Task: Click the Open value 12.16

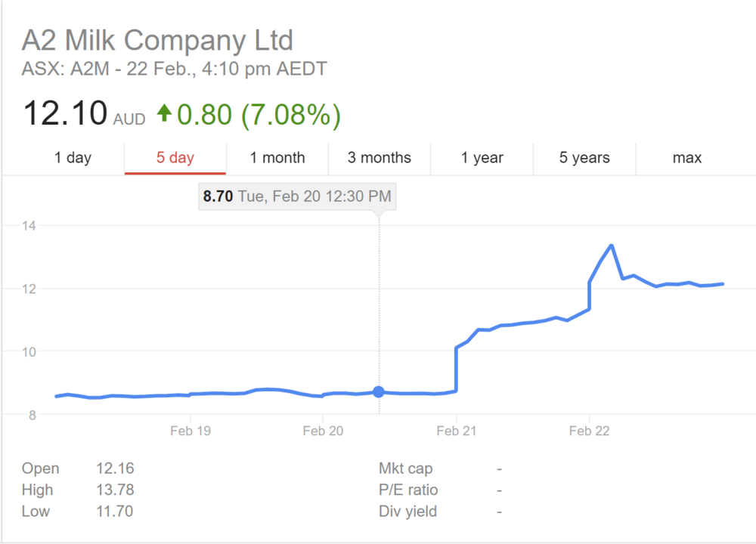Action: click(115, 468)
